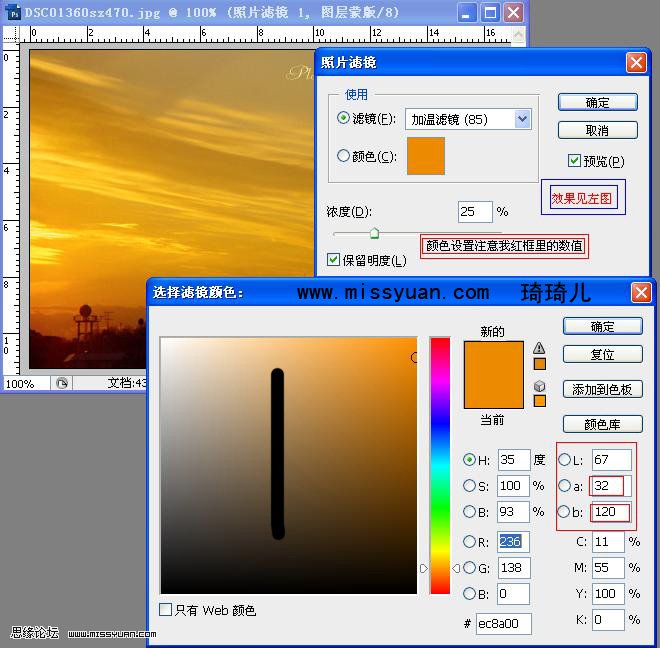Image resolution: width=660 pixels, height=648 pixels.
Task: Click the Y field showing 100
Action: 609,594
